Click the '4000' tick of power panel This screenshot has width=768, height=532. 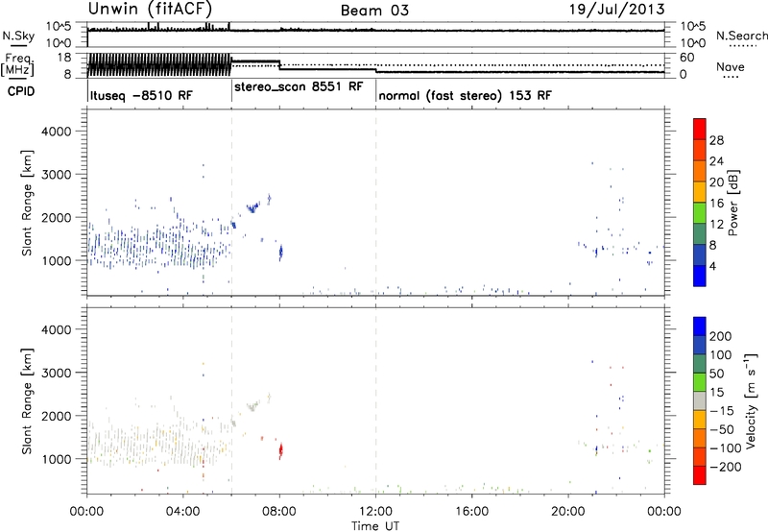[x=56, y=132]
